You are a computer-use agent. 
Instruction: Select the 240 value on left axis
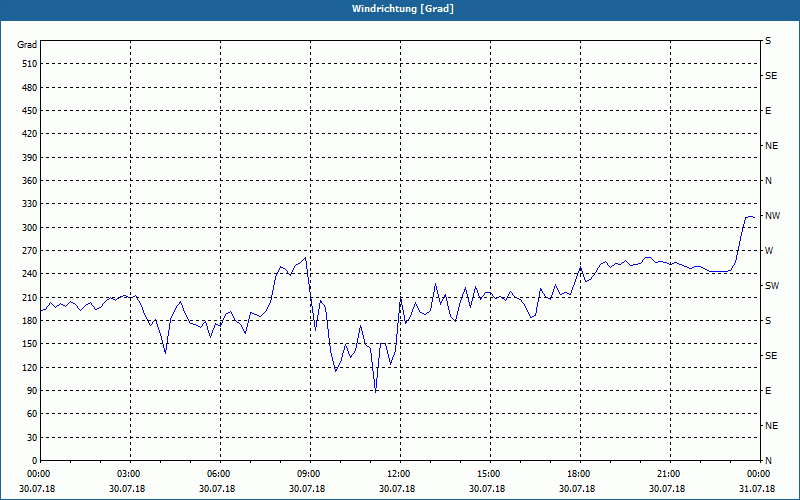click(x=30, y=274)
